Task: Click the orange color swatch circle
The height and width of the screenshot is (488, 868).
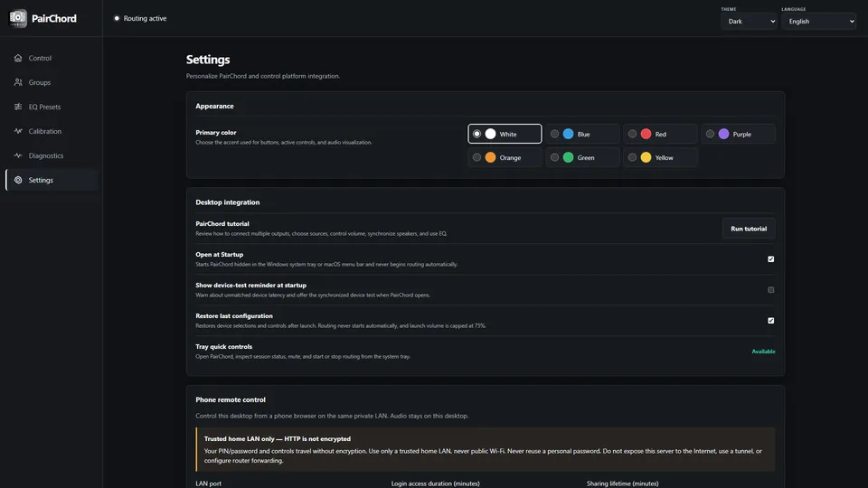Action: tap(490, 157)
